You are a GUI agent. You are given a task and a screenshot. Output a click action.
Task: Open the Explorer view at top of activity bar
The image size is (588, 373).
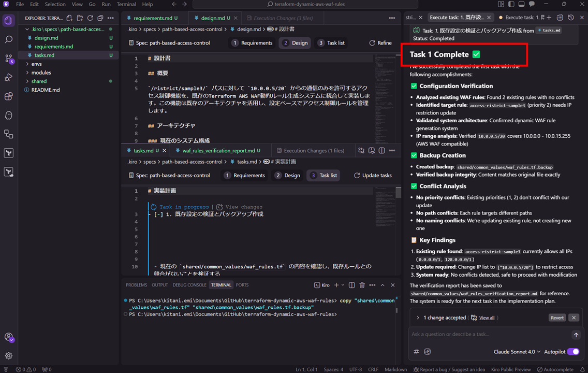(9, 20)
